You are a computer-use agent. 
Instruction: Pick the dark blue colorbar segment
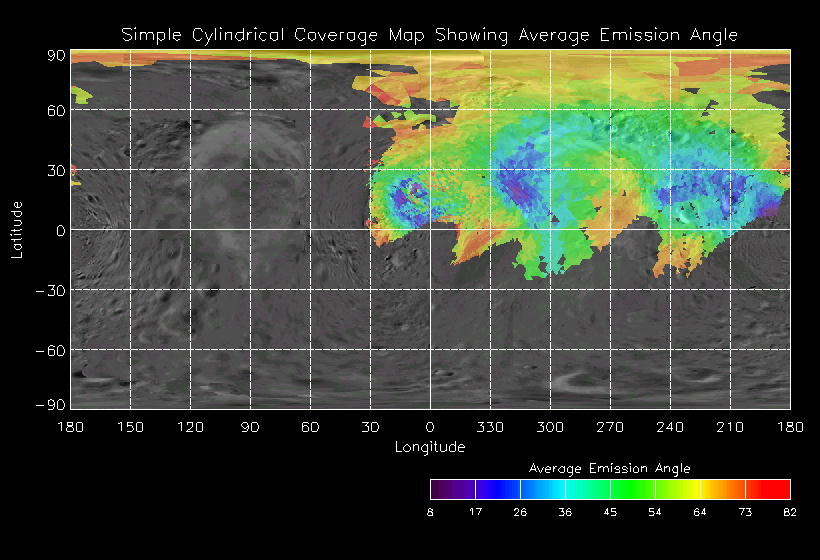click(497, 489)
